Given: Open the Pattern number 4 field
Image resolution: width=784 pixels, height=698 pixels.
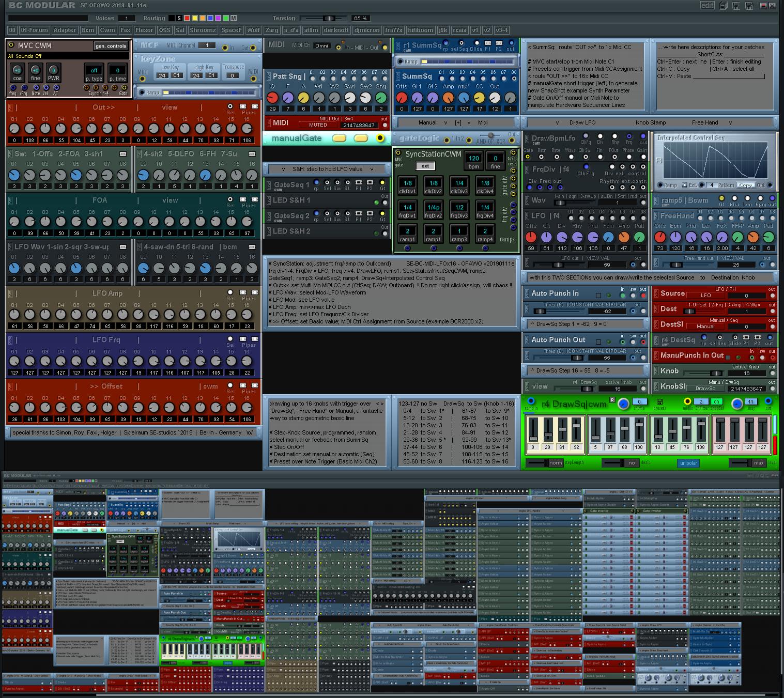Looking at the screenshot, I should click(x=712, y=185).
